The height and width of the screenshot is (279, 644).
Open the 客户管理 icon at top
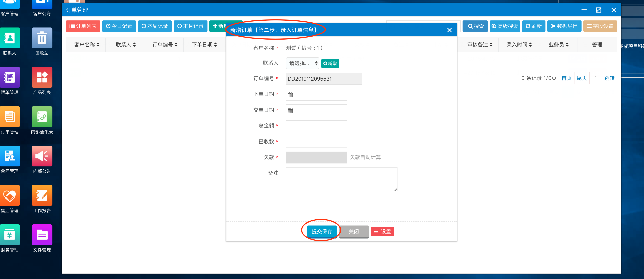[x=9, y=4]
